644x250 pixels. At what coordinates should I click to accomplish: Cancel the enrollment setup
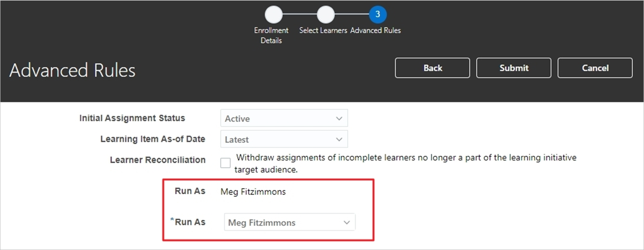[x=595, y=68]
